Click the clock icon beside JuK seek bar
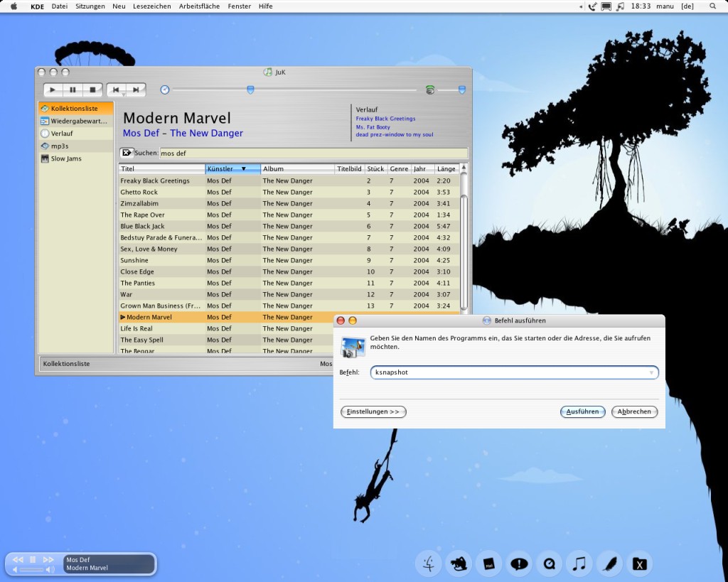The width and height of the screenshot is (728, 582). point(165,90)
